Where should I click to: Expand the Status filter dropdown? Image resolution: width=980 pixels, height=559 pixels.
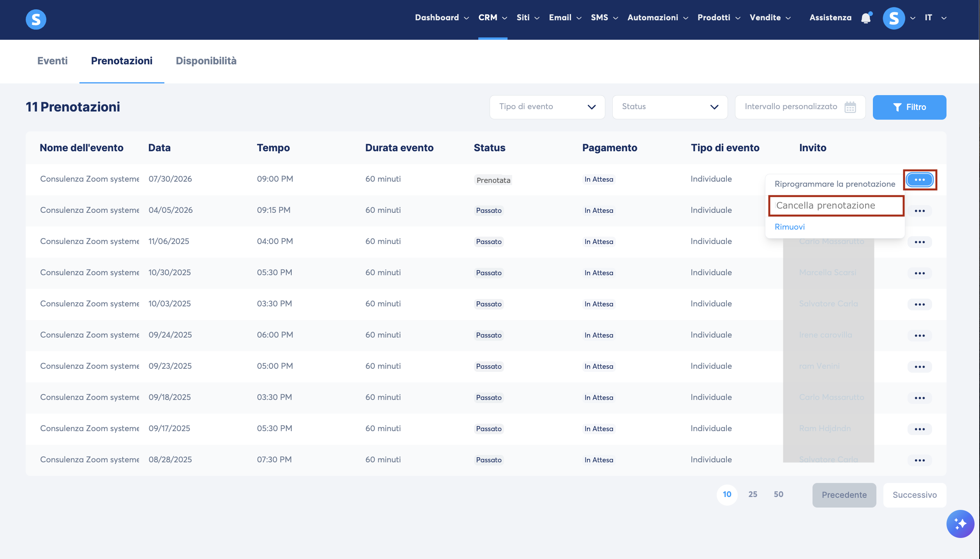pos(670,107)
